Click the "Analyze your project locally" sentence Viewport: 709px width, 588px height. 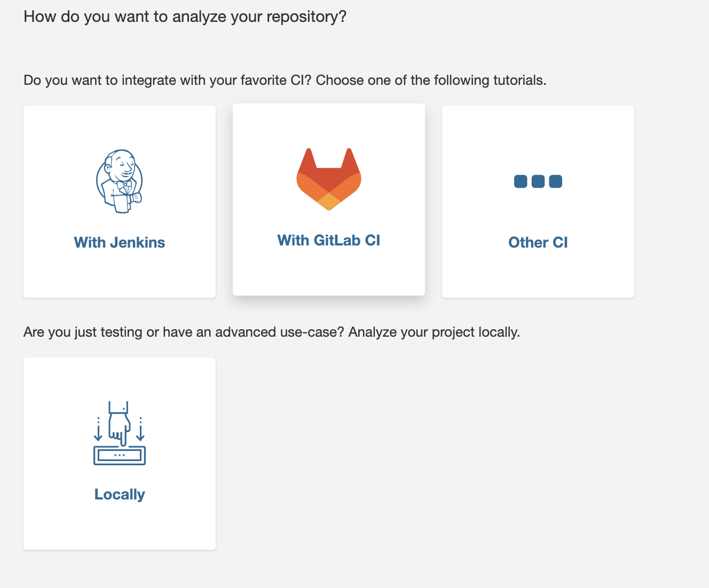pyautogui.click(x=434, y=332)
